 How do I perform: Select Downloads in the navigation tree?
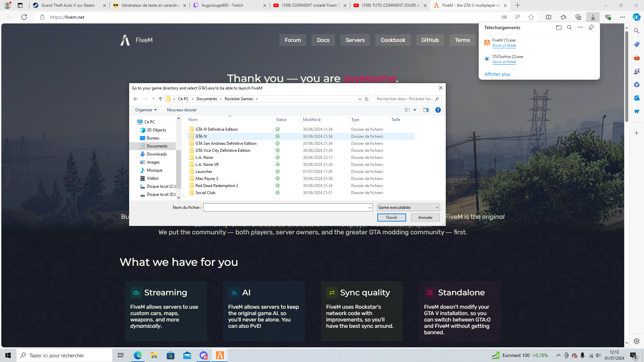pyautogui.click(x=157, y=154)
